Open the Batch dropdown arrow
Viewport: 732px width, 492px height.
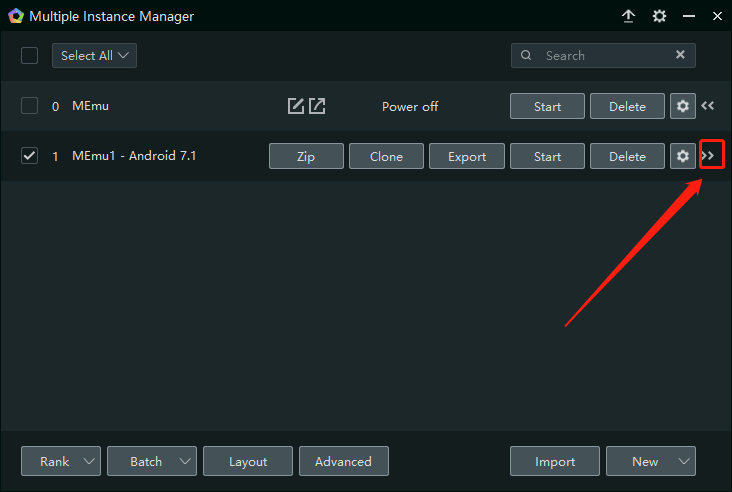(x=184, y=461)
